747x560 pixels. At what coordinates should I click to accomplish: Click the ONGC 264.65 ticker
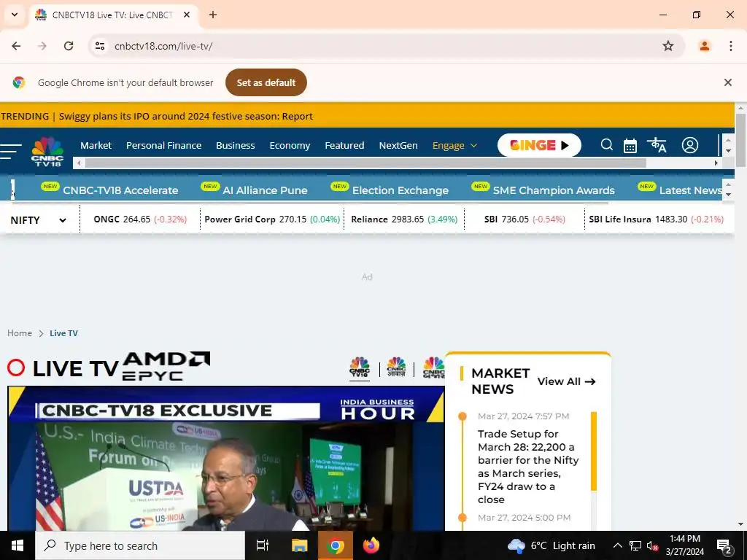[x=140, y=219]
